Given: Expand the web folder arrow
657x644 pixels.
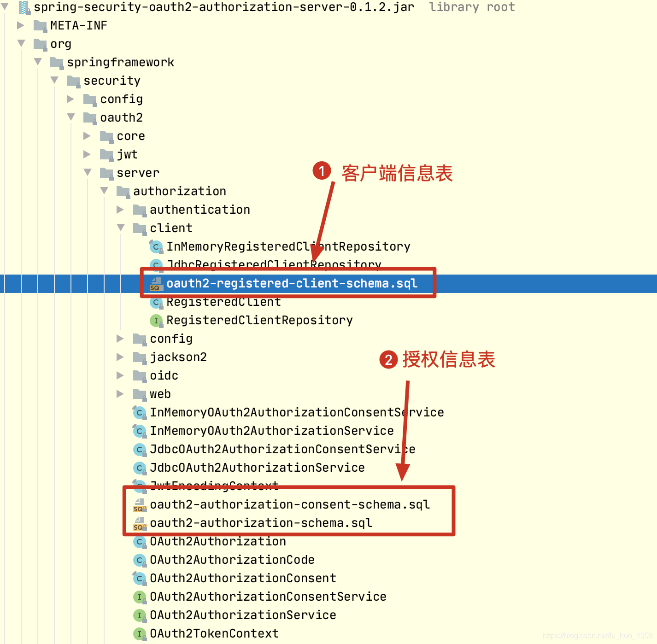Looking at the screenshot, I should coord(120,393).
